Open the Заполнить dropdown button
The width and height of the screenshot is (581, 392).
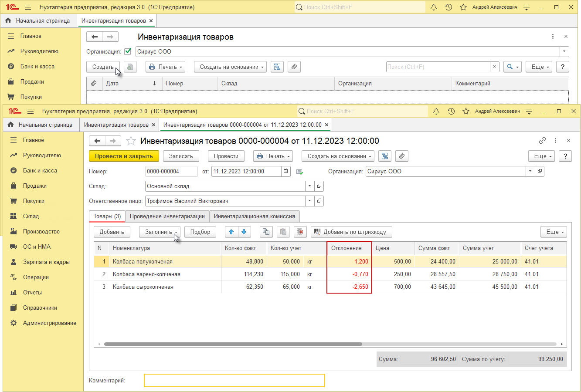pyautogui.click(x=160, y=232)
